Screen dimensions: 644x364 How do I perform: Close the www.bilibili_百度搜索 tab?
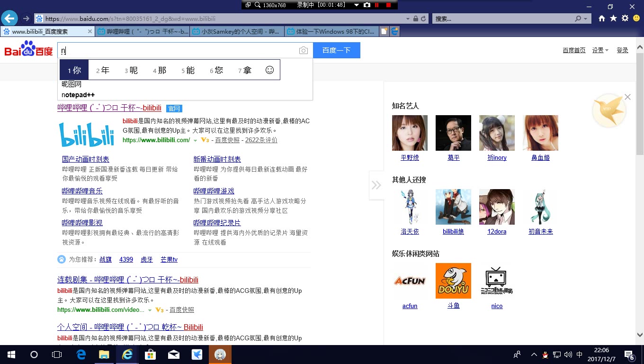(x=90, y=31)
